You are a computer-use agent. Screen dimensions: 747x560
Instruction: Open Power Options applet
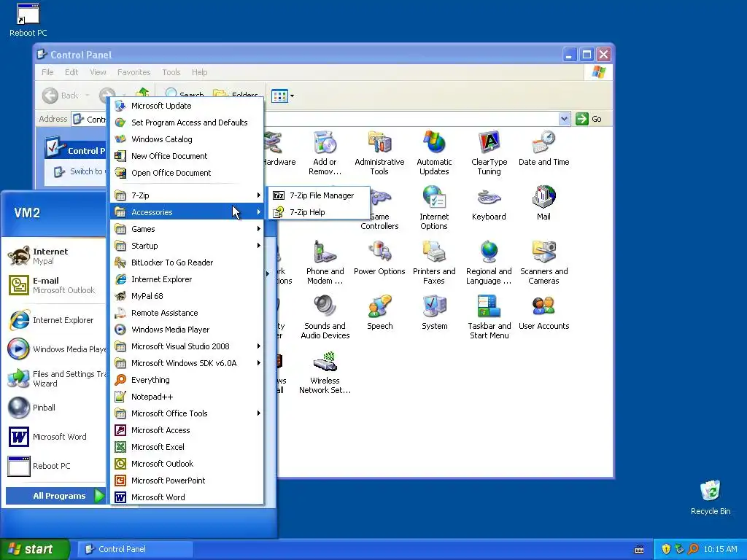[x=379, y=257]
